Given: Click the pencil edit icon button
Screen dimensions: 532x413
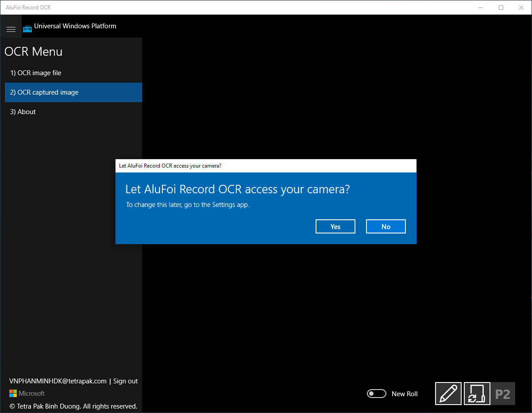Looking at the screenshot, I should [x=448, y=393].
